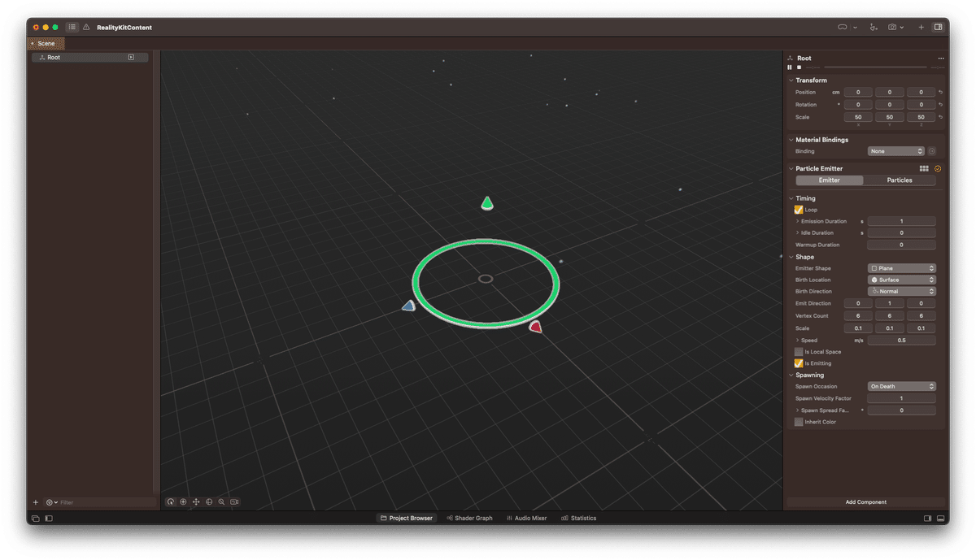Image resolution: width=976 pixels, height=560 pixels.
Task: Click the play icon on Root row
Action: (131, 58)
